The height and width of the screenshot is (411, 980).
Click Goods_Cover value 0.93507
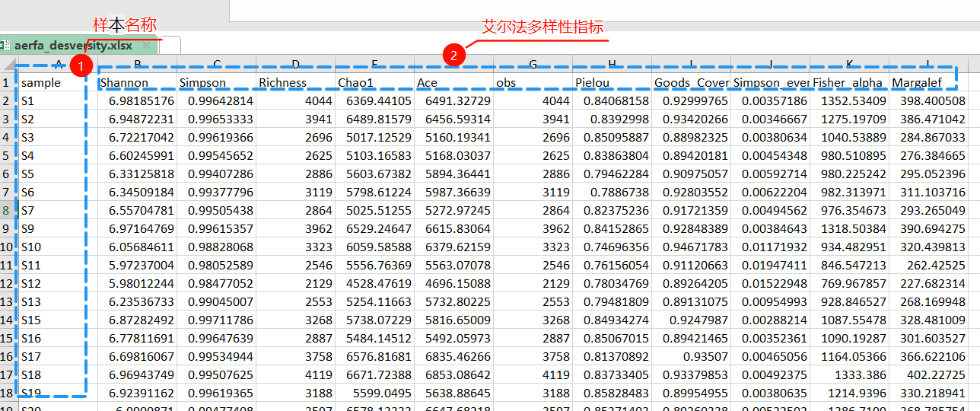point(691,356)
